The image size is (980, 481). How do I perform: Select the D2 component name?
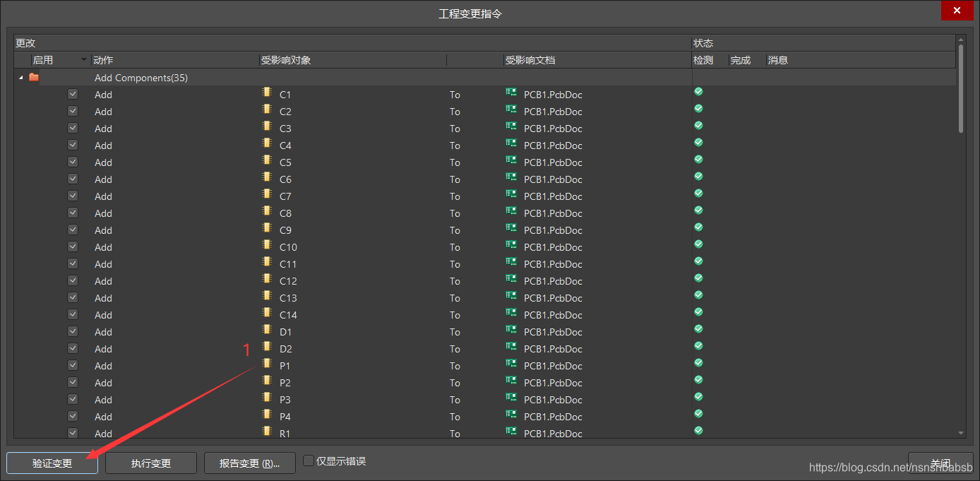coord(285,349)
